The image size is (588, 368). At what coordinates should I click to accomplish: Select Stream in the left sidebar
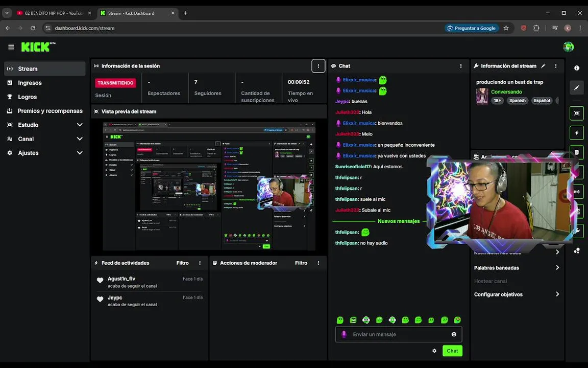coord(44,68)
